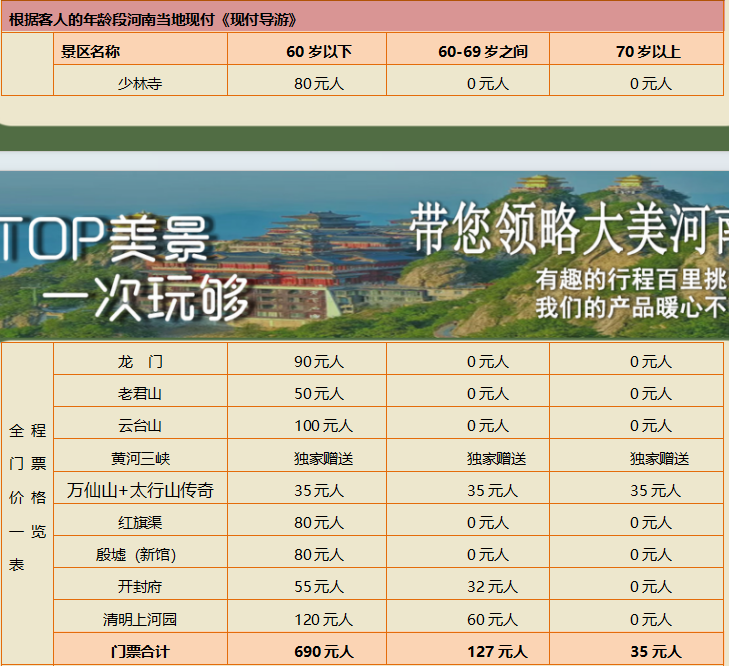Click the header text 根据客人的年龄段河南当地现付
This screenshot has width=729, height=666.
click(x=112, y=20)
